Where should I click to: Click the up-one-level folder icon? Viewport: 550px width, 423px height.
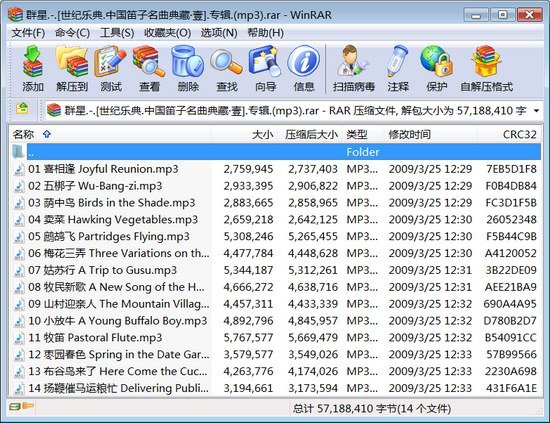22,108
